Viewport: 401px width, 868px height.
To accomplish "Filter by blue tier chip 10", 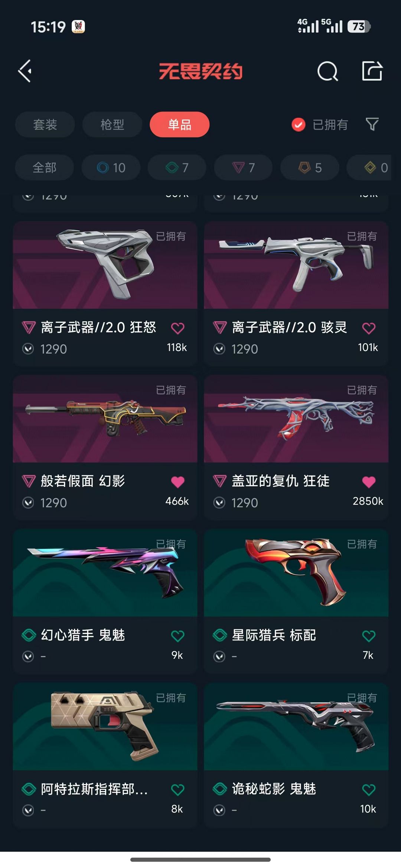I will 111,167.
